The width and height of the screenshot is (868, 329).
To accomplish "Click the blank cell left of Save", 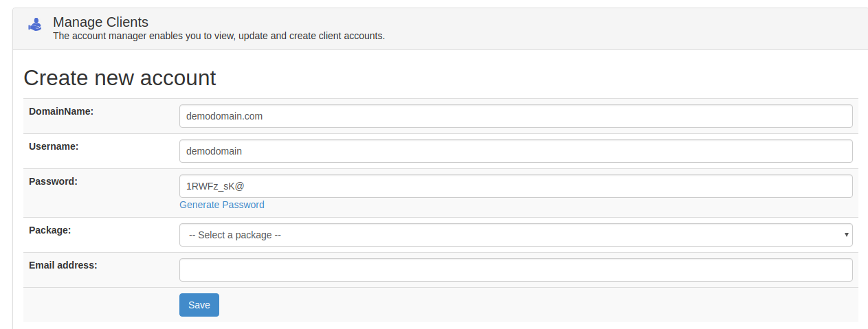I will 98,305.
